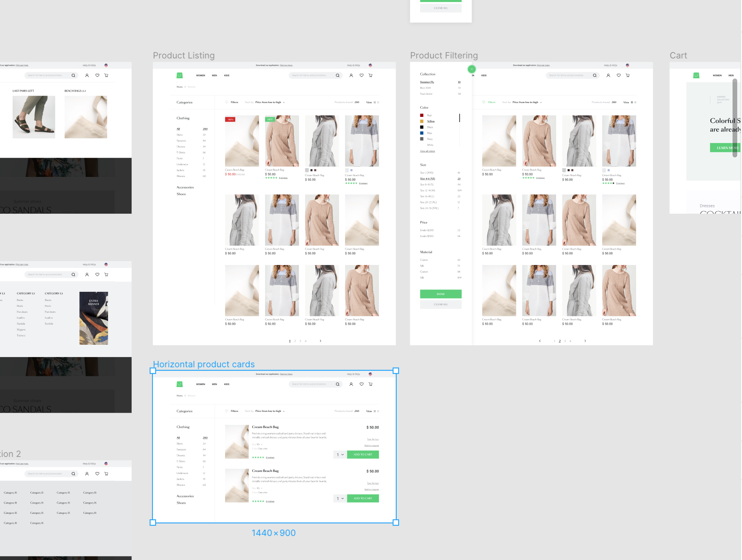742x560 pixels.
Task: Click the DONE button in filter panel
Action: (x=440, y=294)
